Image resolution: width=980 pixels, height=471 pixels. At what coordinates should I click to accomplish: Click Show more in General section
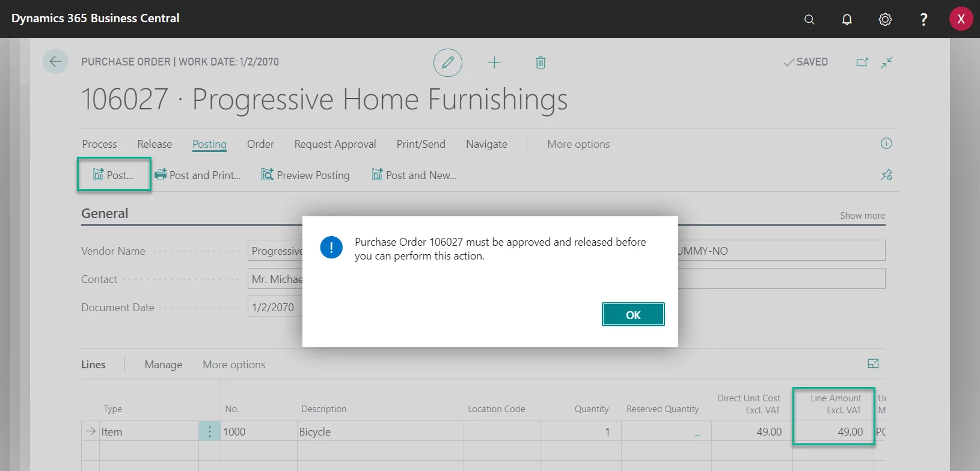coord(862,216)
